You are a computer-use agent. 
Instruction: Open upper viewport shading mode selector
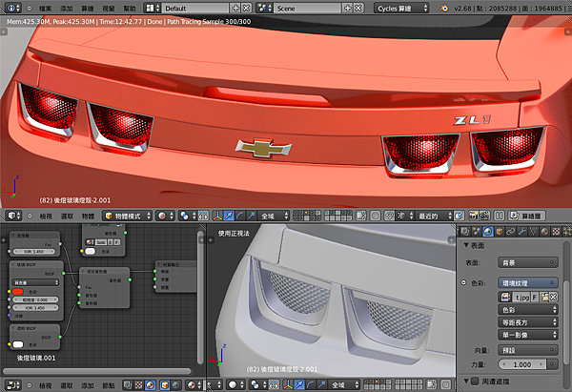point(165,217)
